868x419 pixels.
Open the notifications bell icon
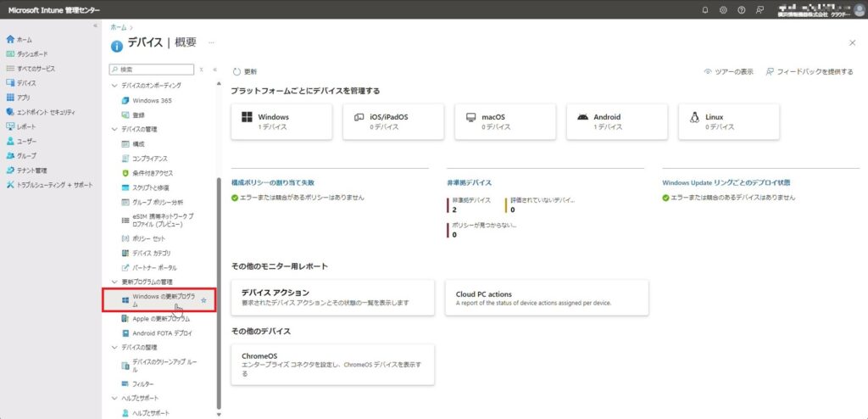coord(704,10)
